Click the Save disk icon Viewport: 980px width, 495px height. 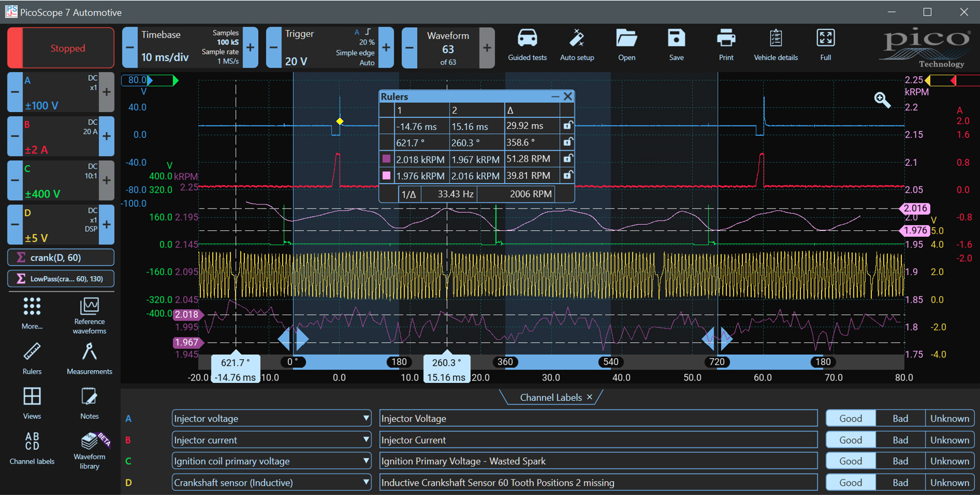point(676,44)
